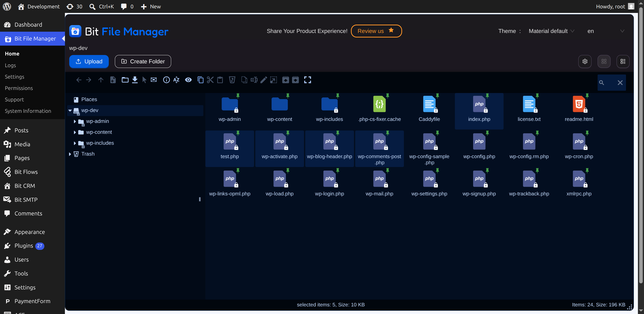Open the Logs submenu item

coord(10,65)
